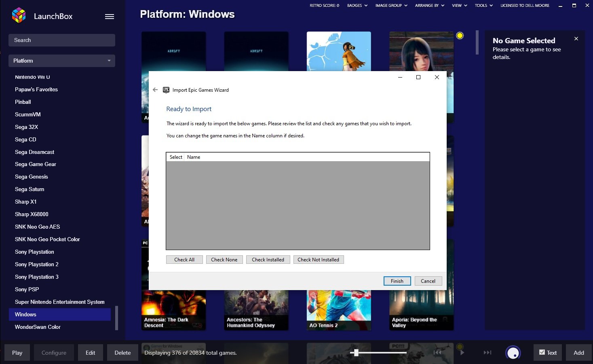The image size is (593, 364).
Task: Click the game grid vertical scrollbar
Action: (x=477, y=42)
